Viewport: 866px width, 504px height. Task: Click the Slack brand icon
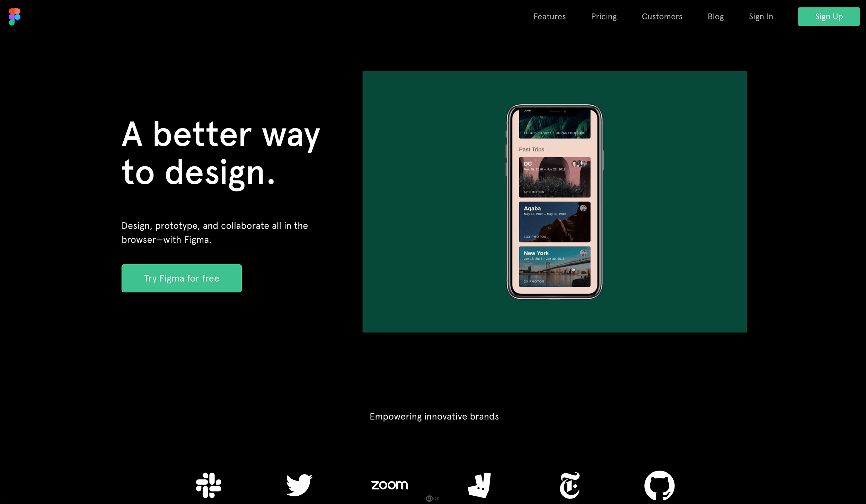pos(209,485)
